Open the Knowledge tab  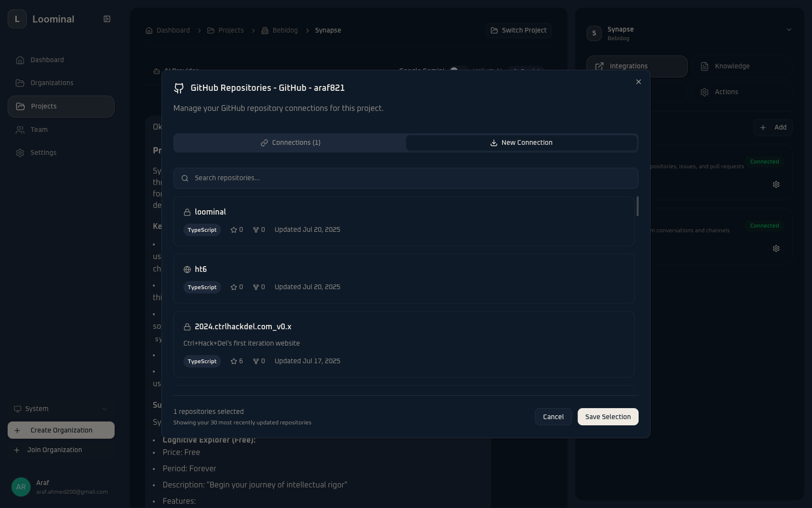pyautogui.click(x=742, y=66)
